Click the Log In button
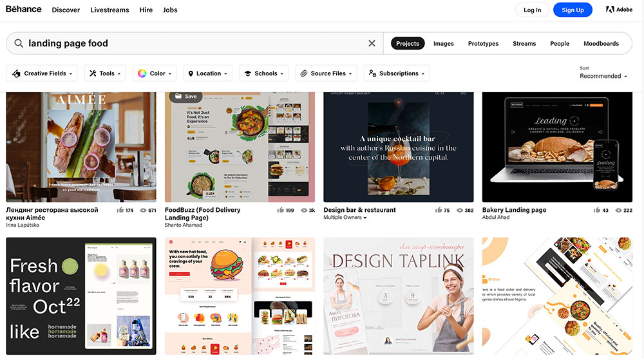644x358 pixels. pos(533,10)
